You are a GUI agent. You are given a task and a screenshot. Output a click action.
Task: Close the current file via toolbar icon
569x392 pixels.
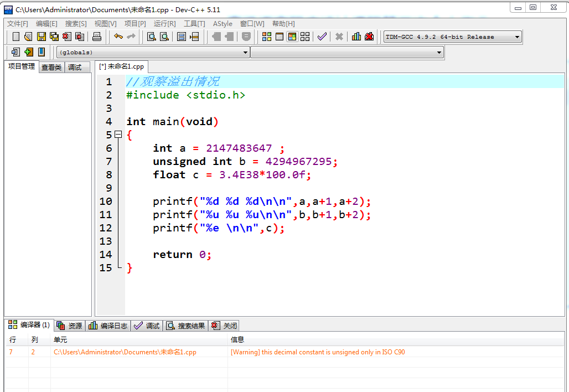[67, 37]
